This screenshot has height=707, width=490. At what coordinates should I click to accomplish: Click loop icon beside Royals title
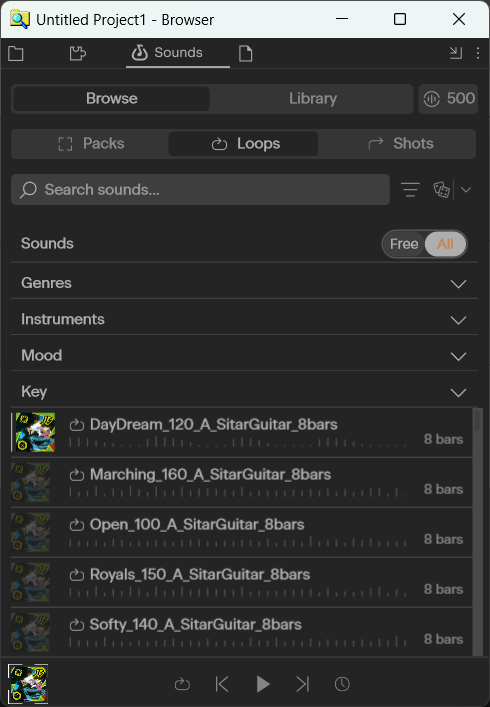pyautogui.click(x=77, y=575)
